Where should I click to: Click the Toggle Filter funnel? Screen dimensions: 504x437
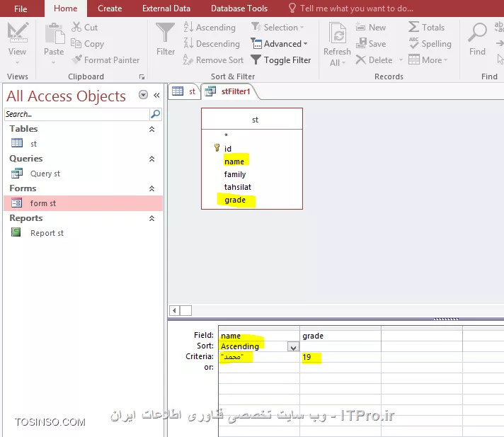coord(256,59)
